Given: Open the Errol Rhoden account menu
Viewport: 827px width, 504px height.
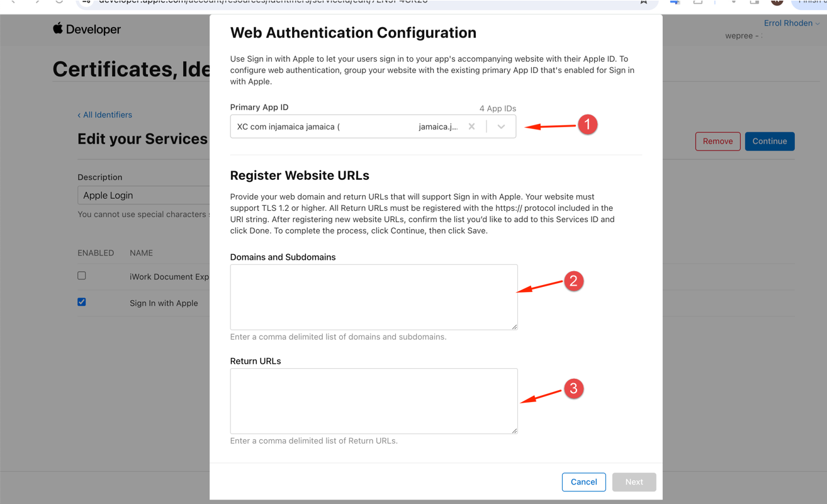Looking at the screenshot, I should coord(791,23).
